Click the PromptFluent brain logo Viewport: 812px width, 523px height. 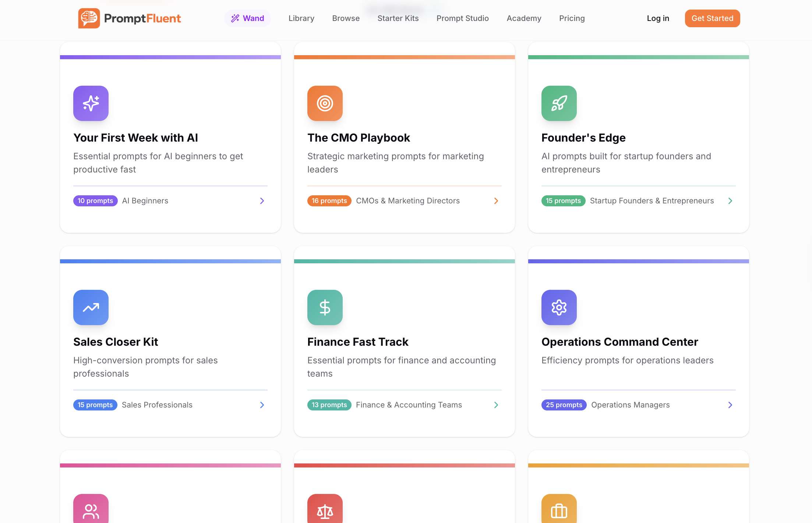pyautogui.click(x=89, y=18)
